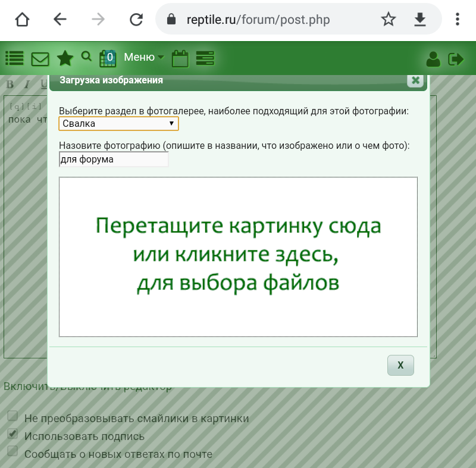Click the X button at dialog bottom
The height and width of the screenshot is (468, 476).
(x=400, y=365)
